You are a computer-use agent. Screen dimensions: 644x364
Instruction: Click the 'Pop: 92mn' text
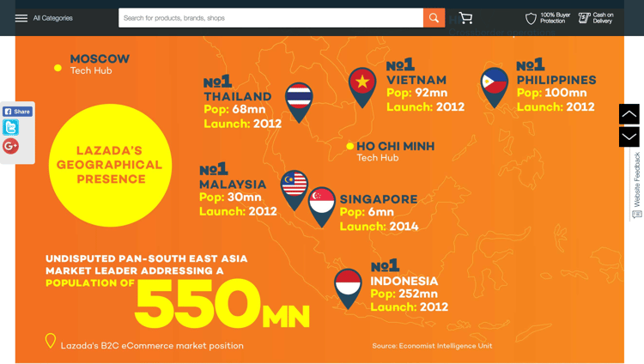tap(416, 93)
